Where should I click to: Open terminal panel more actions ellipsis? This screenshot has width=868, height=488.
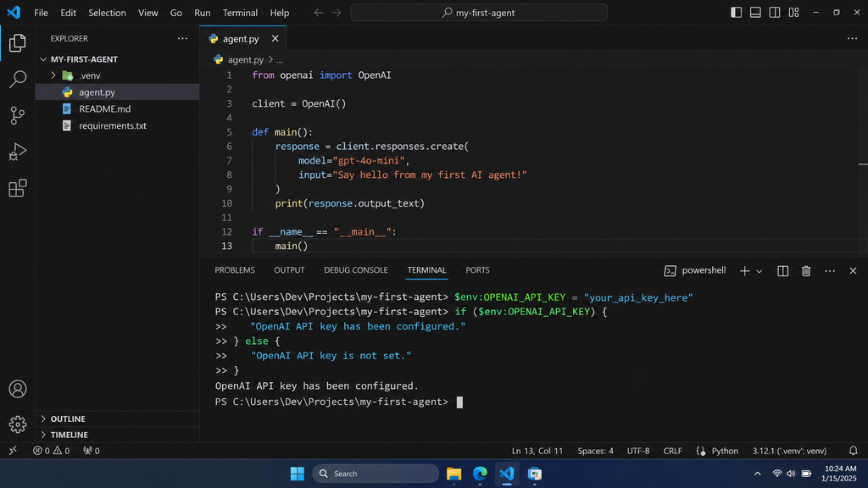point(830,270)
